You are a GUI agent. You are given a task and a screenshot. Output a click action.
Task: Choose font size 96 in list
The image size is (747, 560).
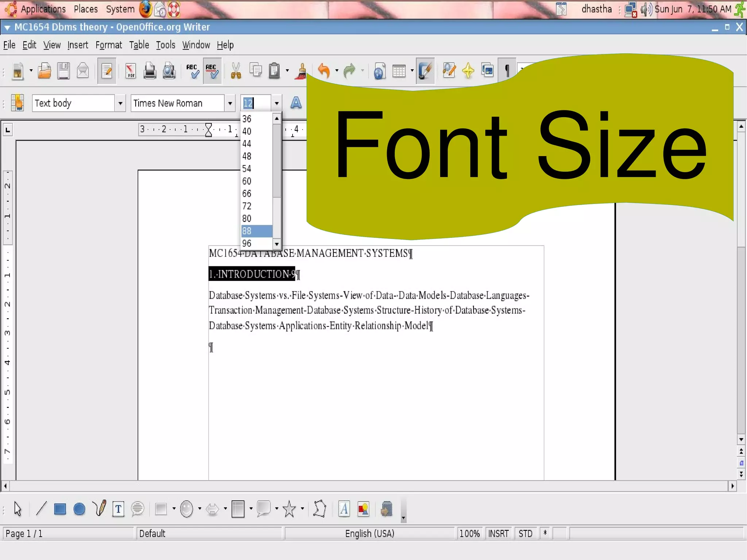click(x=256, y=243)
